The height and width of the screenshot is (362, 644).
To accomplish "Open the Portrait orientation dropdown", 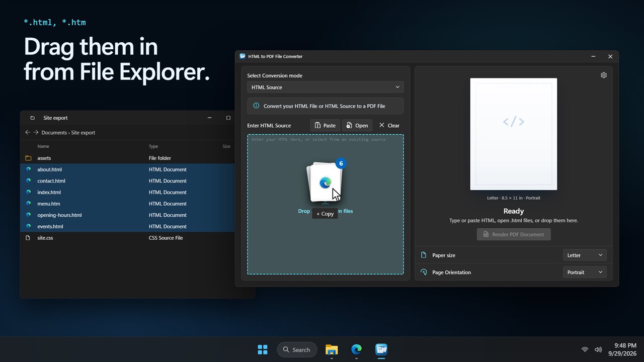I will (x=585, y=273).
